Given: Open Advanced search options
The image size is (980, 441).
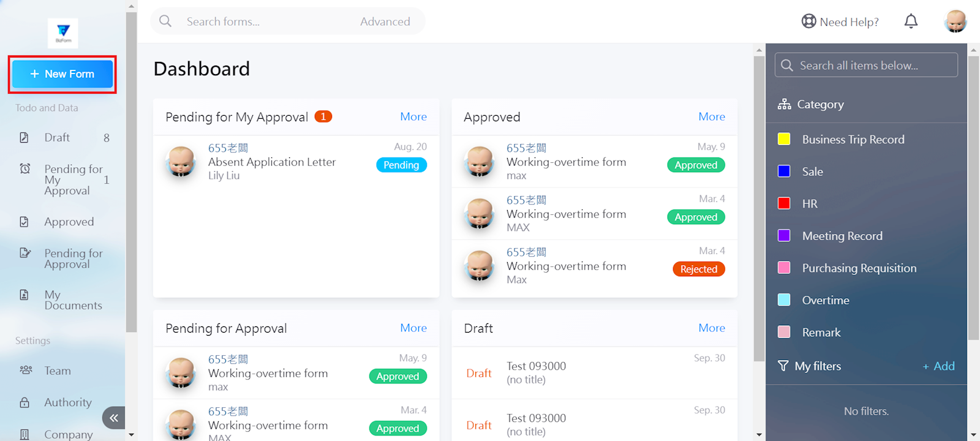Looking at the screenshot, I should tap(385, 21).
